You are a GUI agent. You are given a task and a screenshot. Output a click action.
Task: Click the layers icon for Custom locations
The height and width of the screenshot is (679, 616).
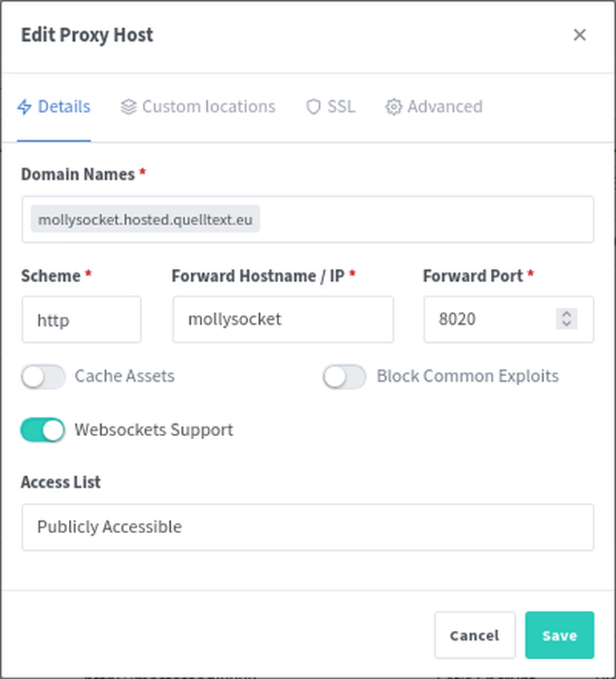point(128,107)
